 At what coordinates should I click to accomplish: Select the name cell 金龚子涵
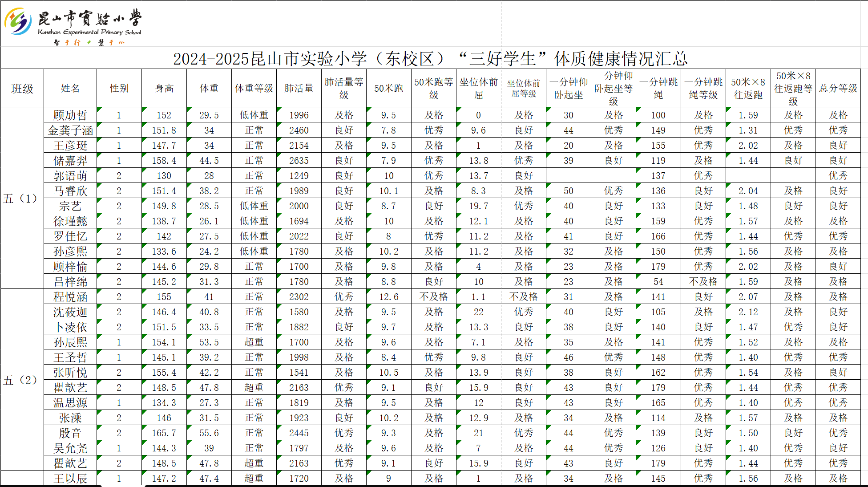coord(70,130)
